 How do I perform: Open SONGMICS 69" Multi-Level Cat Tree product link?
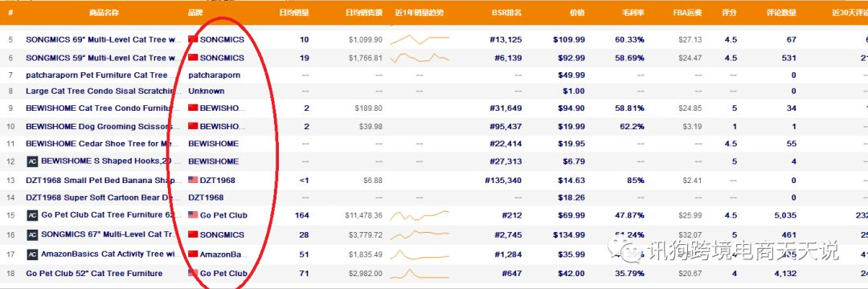(x=104, y=40)
